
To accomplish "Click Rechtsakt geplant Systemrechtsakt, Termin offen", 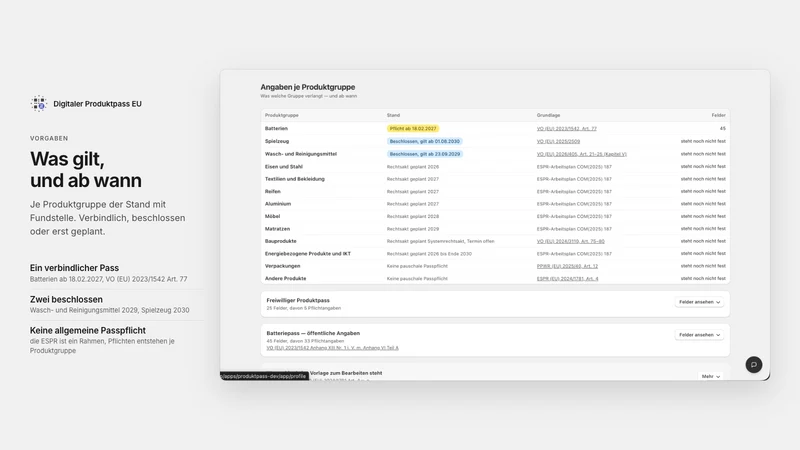I will point(440,241).
